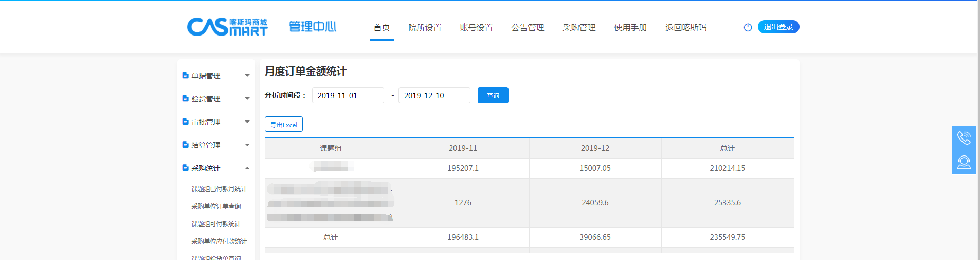Open the 采购管理 navigation tab

[x=579, y=28]
